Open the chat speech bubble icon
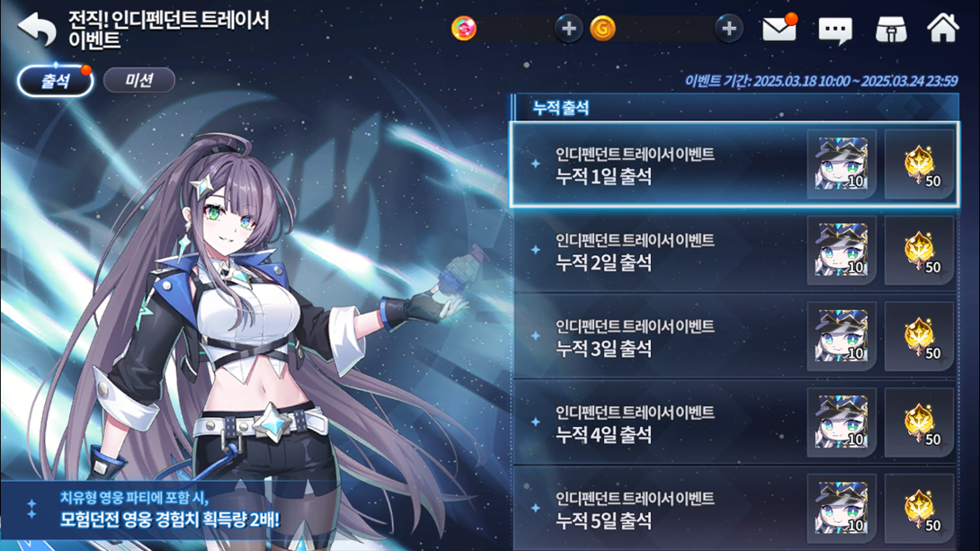Viewport: 980px width, 551px height. (835, 30)
